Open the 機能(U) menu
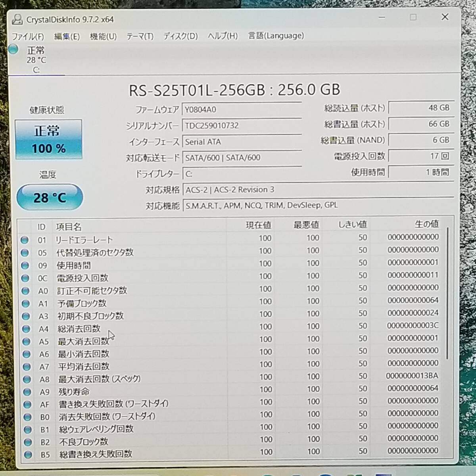The height and width of the screenshot is (476, 476). pyautogui.click(x=103, y=36)
